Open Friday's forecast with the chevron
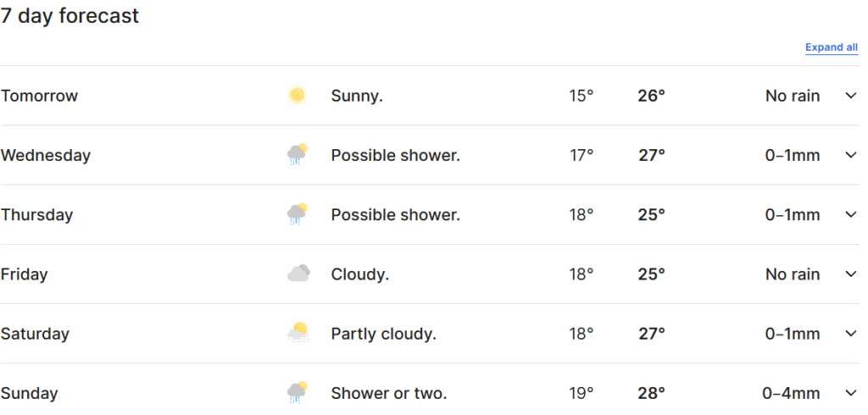This screenshot has height=415, width=868. pyautogui.click(x=851, y=274)
